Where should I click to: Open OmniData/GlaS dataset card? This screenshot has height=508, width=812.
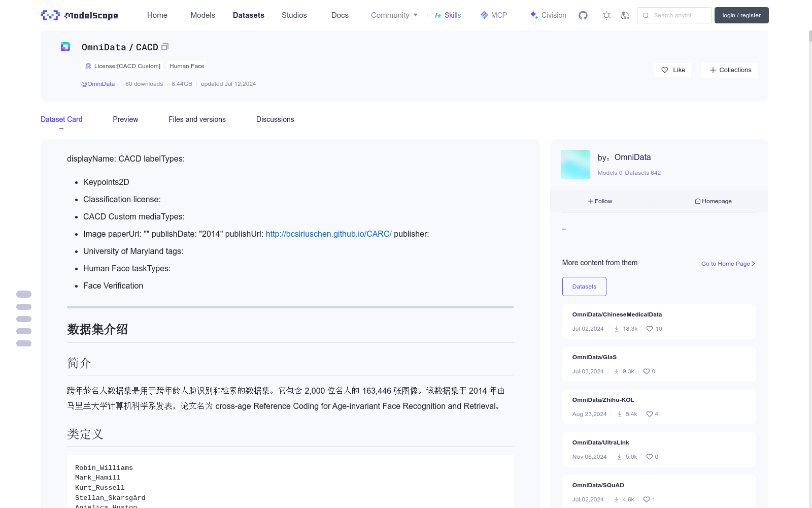point(659,364)
